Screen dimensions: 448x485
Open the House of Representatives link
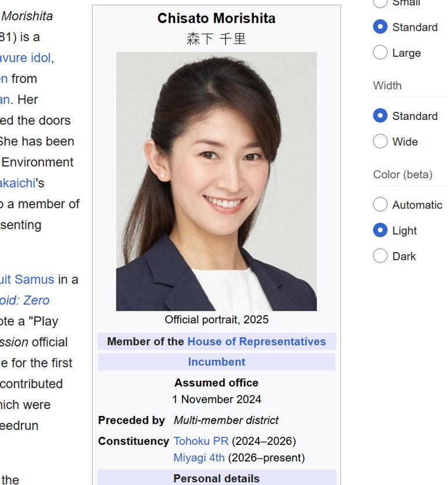257,341
